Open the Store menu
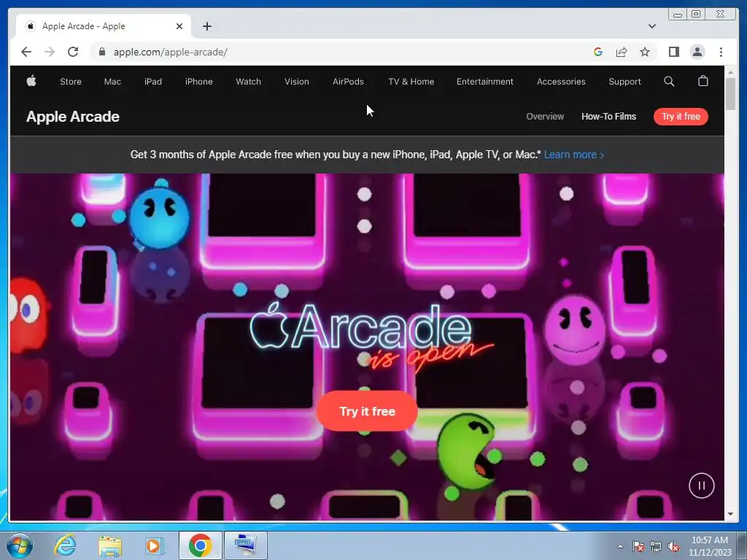Viewport: 747px width, 560px height. [x=71, y=82]
